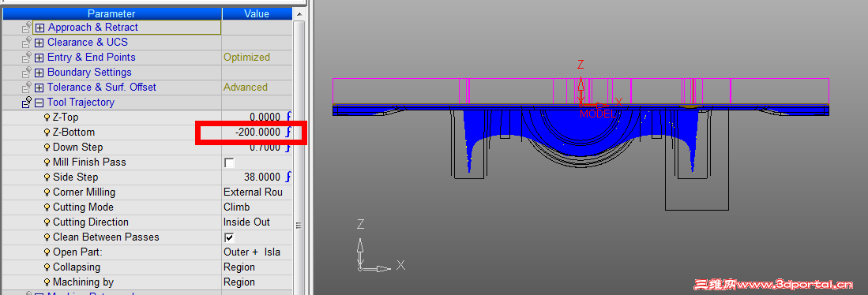This screenshot has height=295, width=868.
Task: Select the Tool Trajectory group label
Action: coord(81,103)
